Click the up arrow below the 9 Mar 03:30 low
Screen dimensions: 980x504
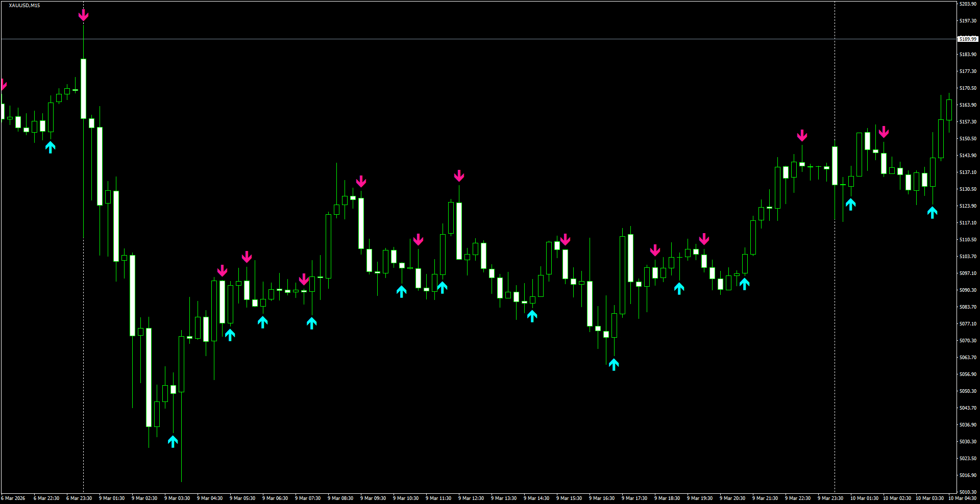[x=173, y=442]
